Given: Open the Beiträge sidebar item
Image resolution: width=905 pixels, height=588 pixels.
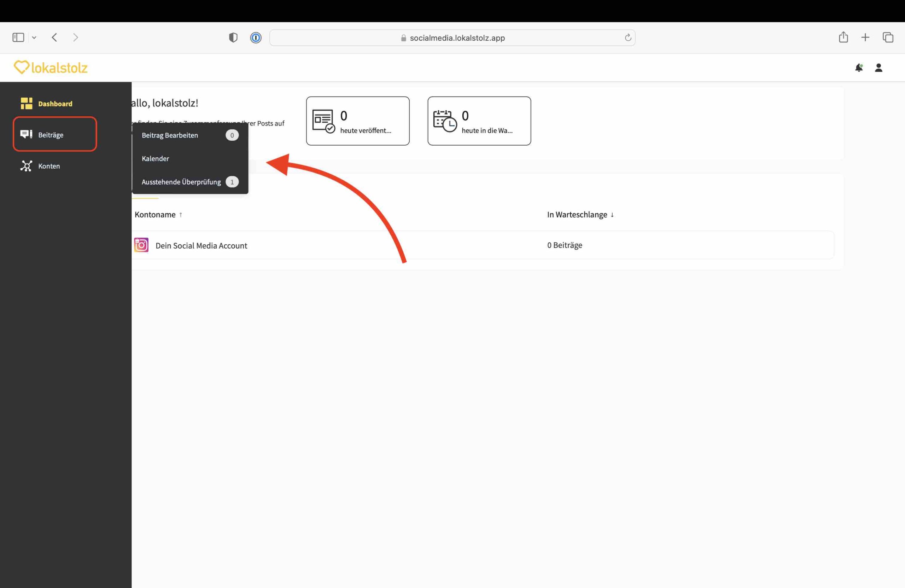Looking at the screenshot, I should pos(51,135).
